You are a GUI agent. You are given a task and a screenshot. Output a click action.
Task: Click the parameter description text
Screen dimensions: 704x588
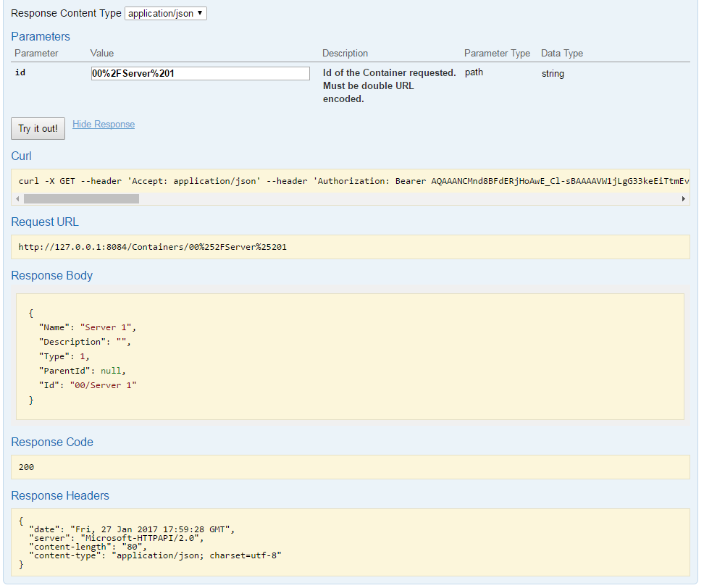(x=389, y=85)
